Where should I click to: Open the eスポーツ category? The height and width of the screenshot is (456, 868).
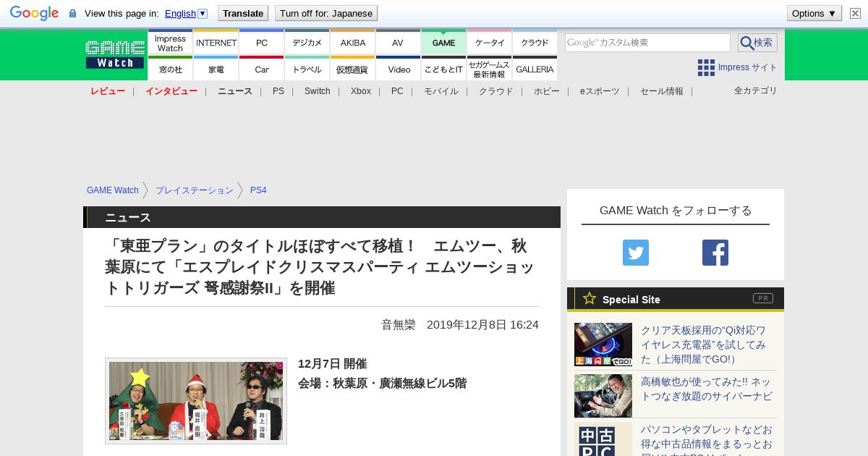click(x=600, y=91)
